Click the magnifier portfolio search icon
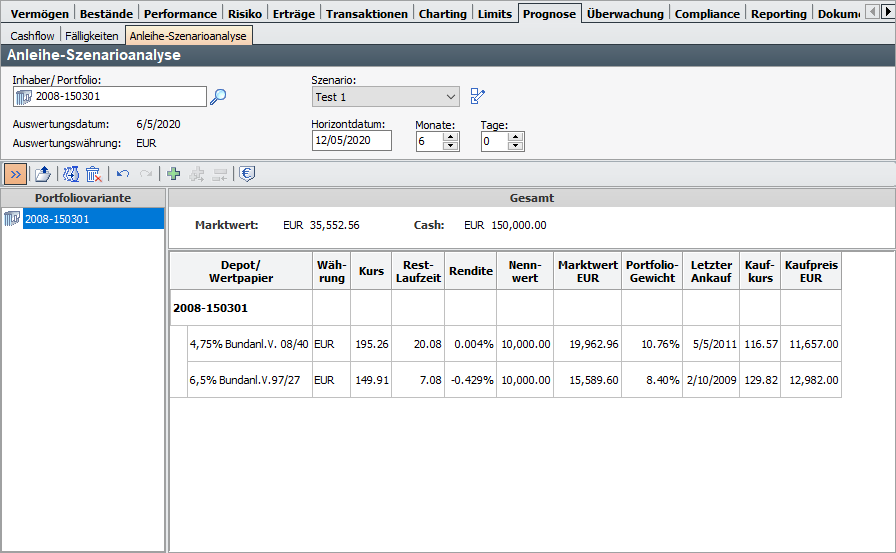896x553 pixels. click(219, 97)
